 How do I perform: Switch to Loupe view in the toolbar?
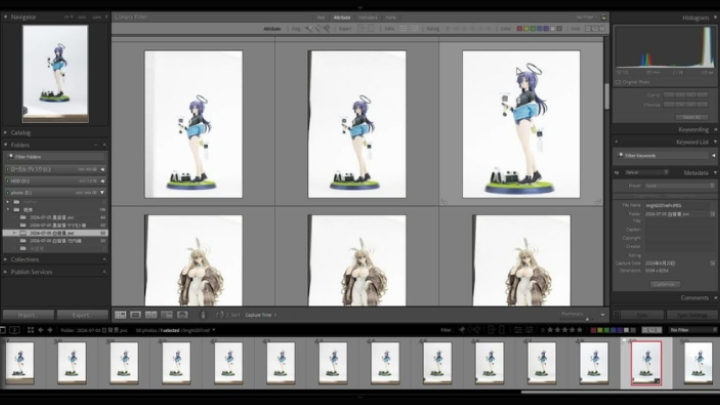135,315
